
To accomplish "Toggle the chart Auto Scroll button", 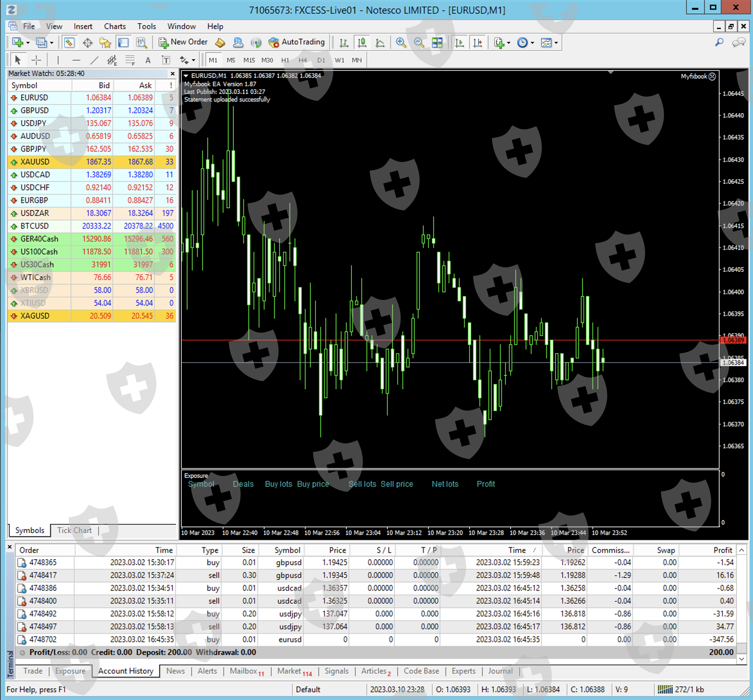I will (459, 42).
